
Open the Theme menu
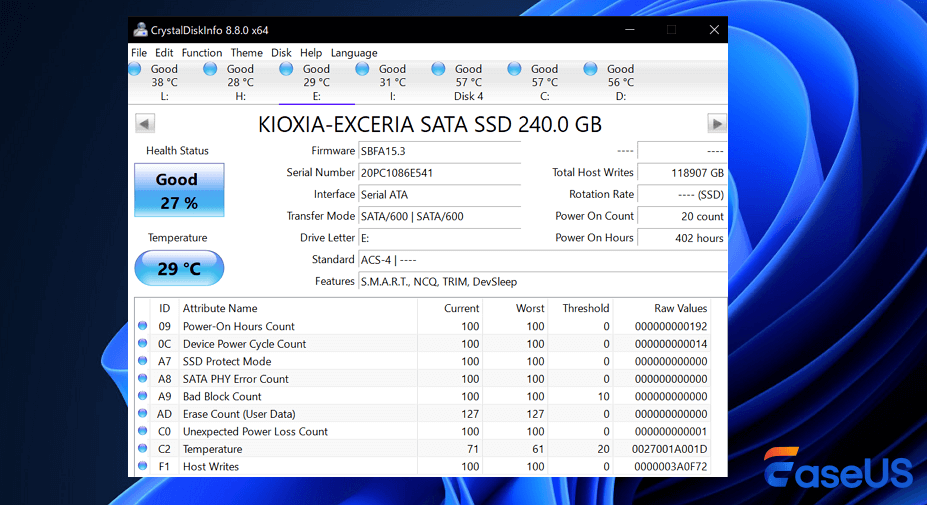coord(246,53)
